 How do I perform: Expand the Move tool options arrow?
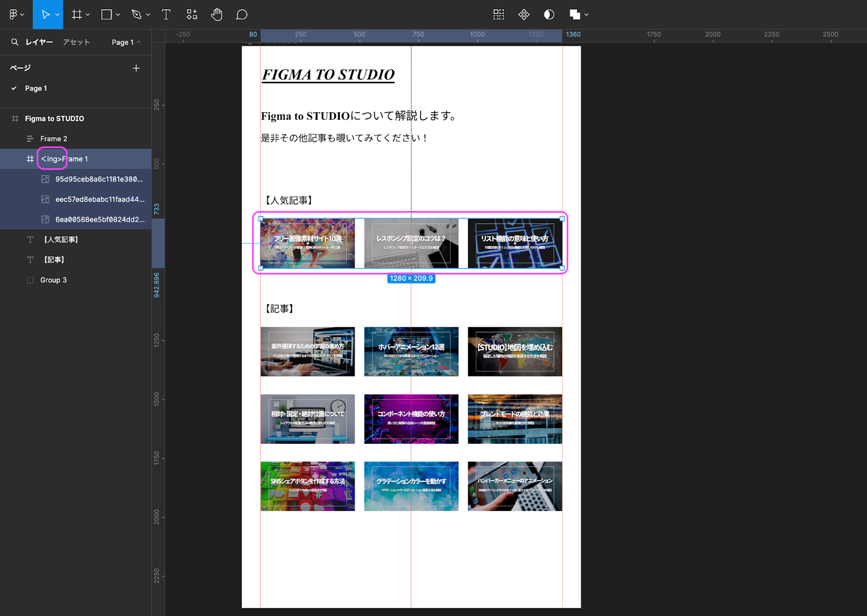click(x=57, y=15)
